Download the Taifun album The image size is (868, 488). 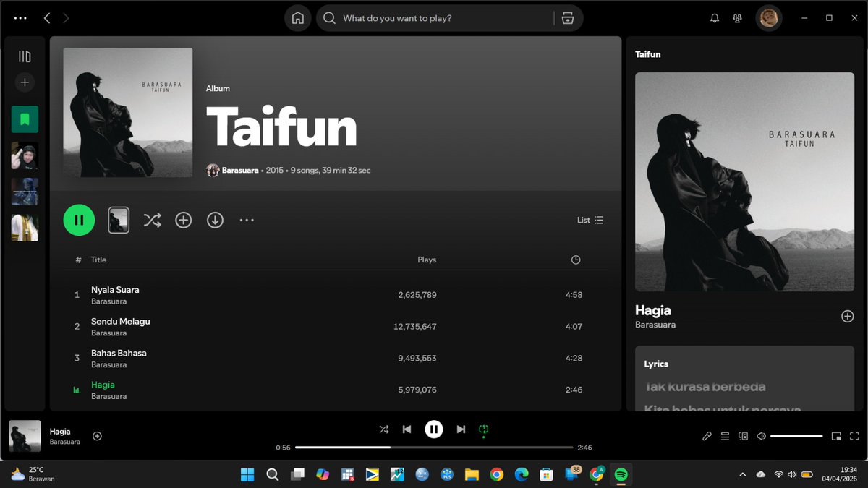pyautogui.click(x=215, y=220)
